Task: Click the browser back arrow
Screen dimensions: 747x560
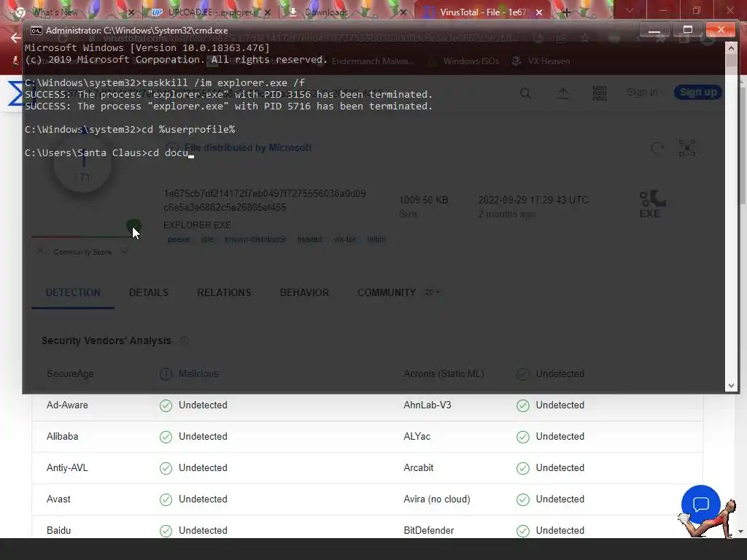Action: coord(16,38)
